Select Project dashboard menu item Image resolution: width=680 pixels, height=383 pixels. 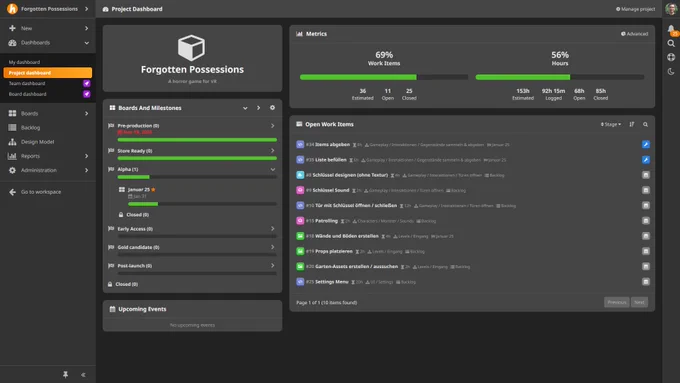tap(48, 72)
